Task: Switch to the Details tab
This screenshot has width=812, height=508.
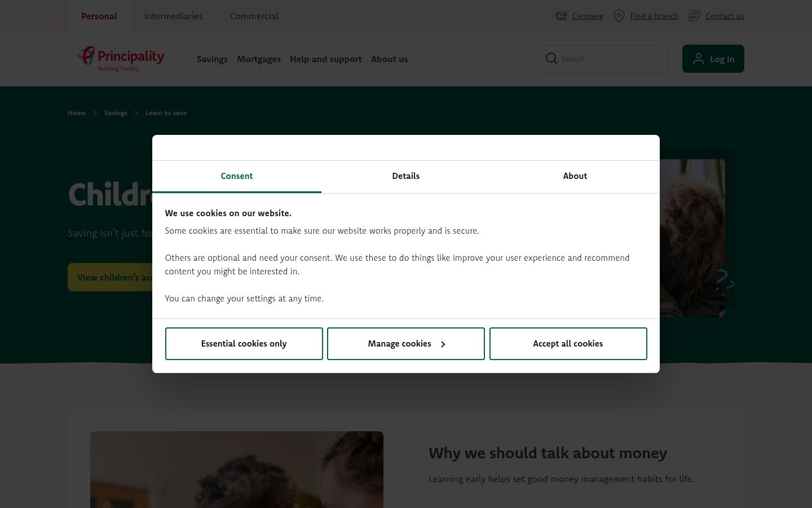Action: (x=406, y=176)
